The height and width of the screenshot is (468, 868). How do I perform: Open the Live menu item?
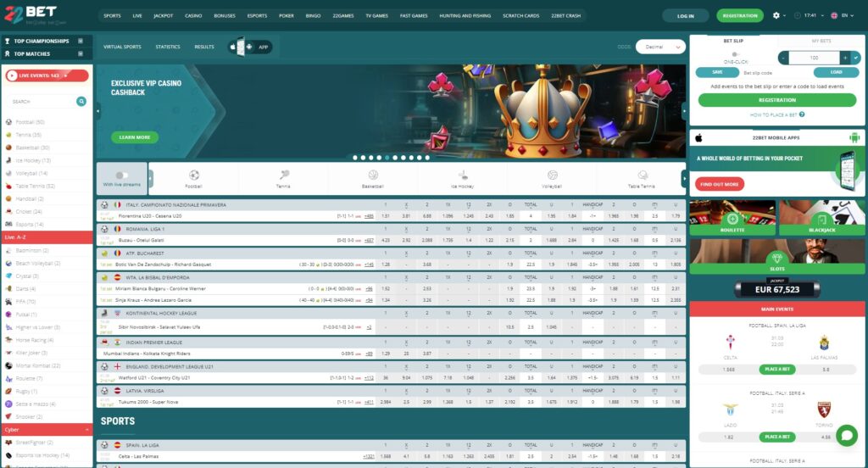[137, 15]
